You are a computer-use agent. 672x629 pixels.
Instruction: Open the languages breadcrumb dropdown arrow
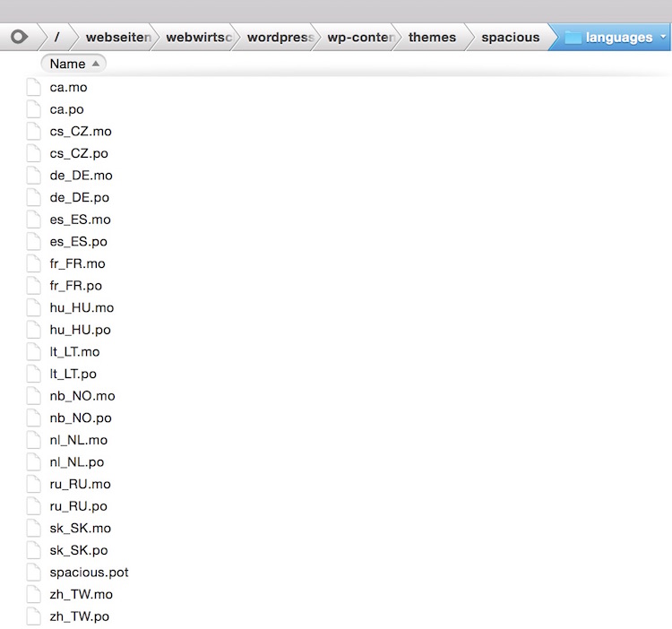pyautogui.click(x=662, y=38)
